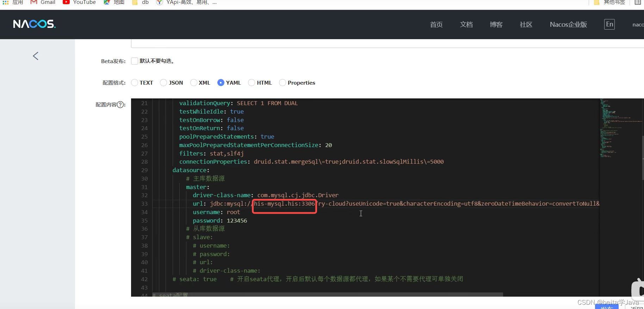Image resolution: width=644 pixels, height=309 pixels.
Task: Click the master: line in the editor
Action: pos(198,187)
